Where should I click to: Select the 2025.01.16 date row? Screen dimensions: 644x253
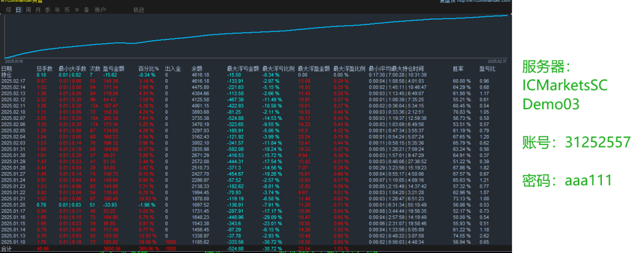coord(256,217)
